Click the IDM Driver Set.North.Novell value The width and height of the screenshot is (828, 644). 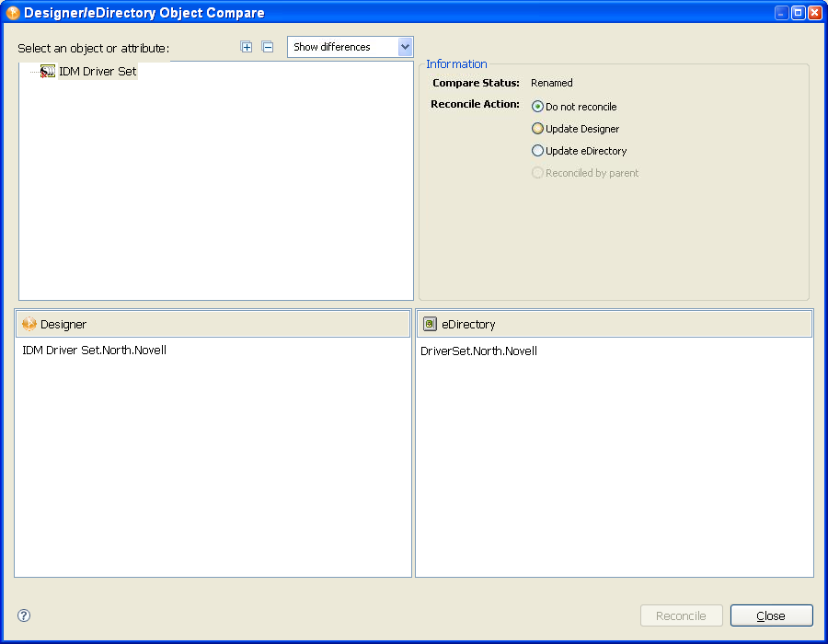94,351
